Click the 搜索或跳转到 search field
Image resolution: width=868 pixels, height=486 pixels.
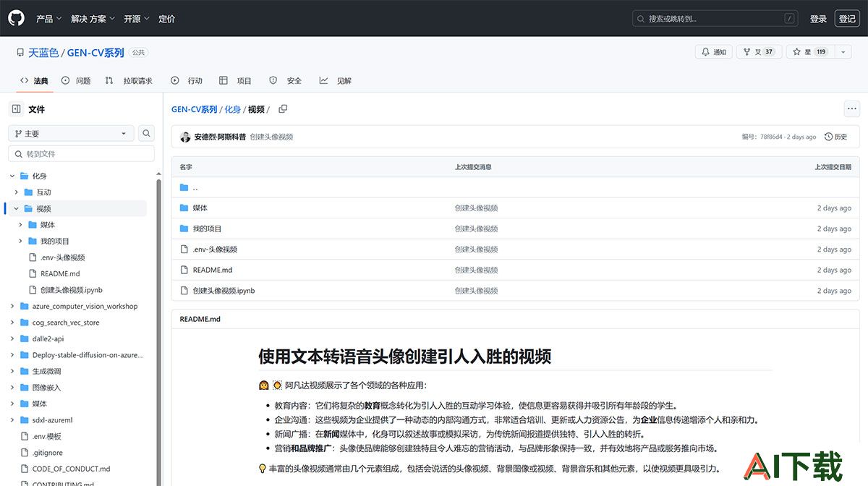[x=715, y=19]
